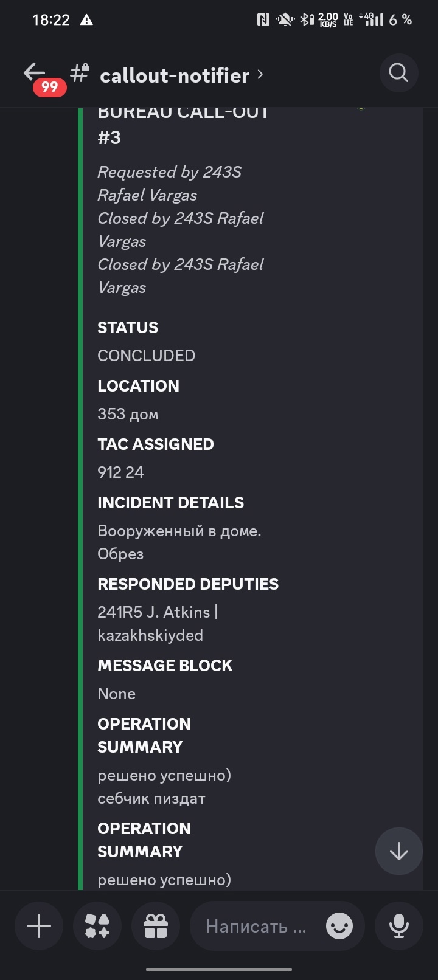Image resolution: width=438 pixels, height=980 pixels.
Task: Tap the channel hash lock icon
Action: (x=80, y=73)
